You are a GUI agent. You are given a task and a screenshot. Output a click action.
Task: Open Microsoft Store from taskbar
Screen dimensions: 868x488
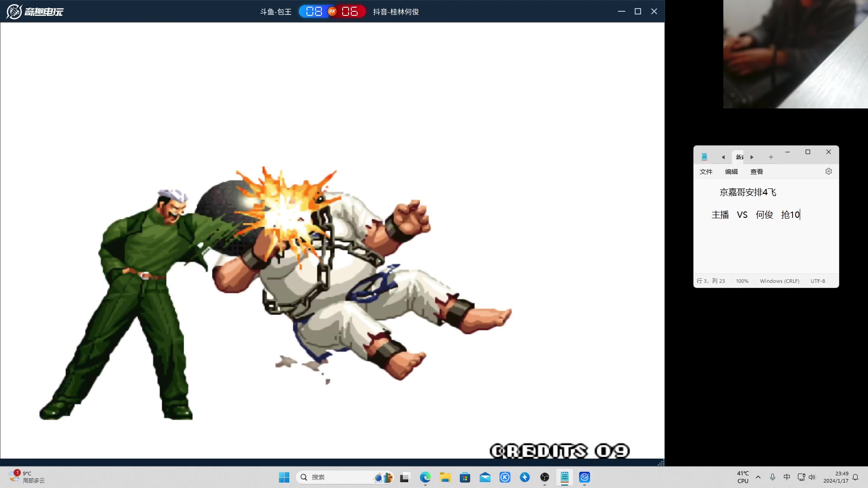tap(465, 477)
